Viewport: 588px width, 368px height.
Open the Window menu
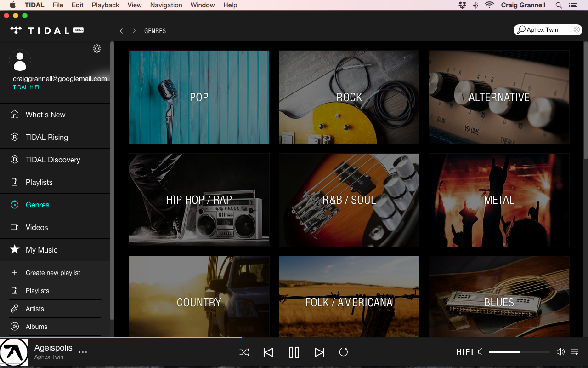point(203,5)
